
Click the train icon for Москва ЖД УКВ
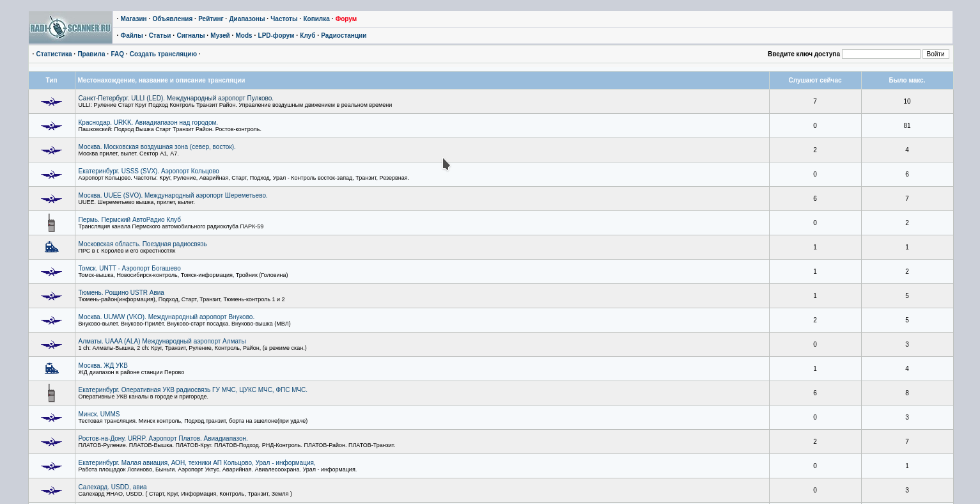pyautogui.click(x=52, y=368)
